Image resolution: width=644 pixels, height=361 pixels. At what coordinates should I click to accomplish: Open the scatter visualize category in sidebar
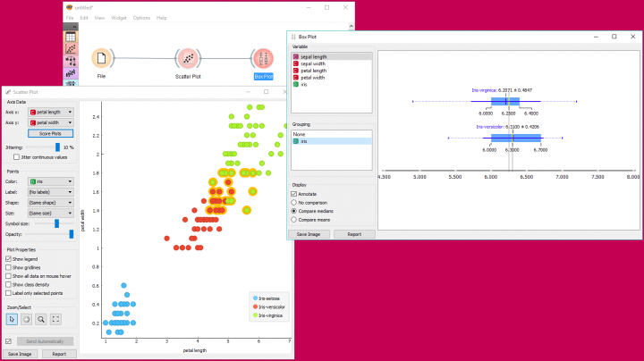(71, 49)
